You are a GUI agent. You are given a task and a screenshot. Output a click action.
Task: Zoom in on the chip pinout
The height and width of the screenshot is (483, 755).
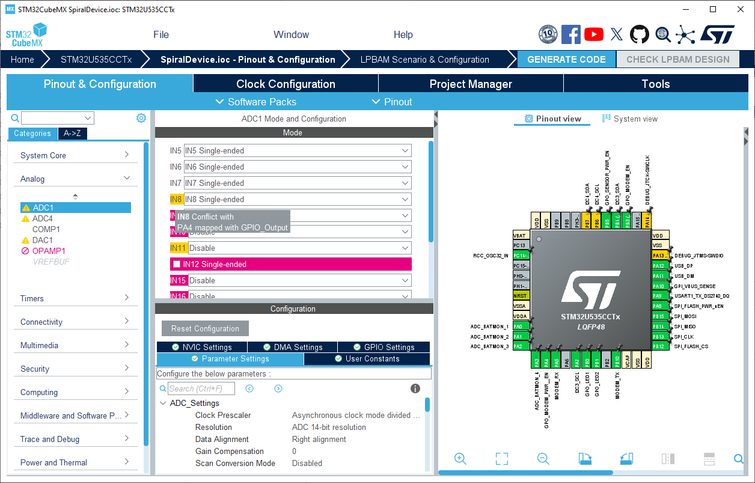[460, 458]
